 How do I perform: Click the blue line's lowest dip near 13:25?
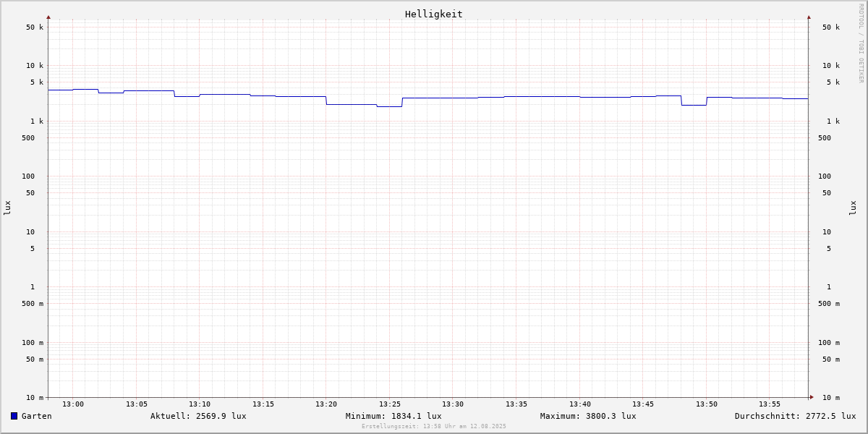point(389,106)
